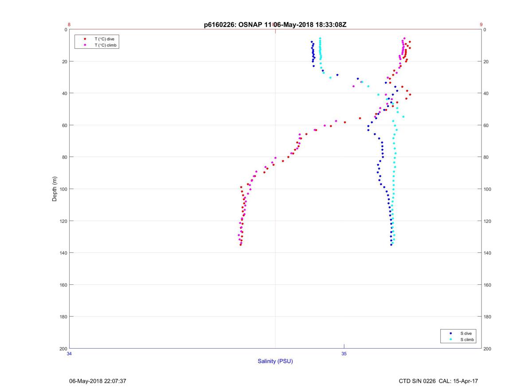Click the red temperature axis label 9
532x392 pixels.
tap(481, 25)
